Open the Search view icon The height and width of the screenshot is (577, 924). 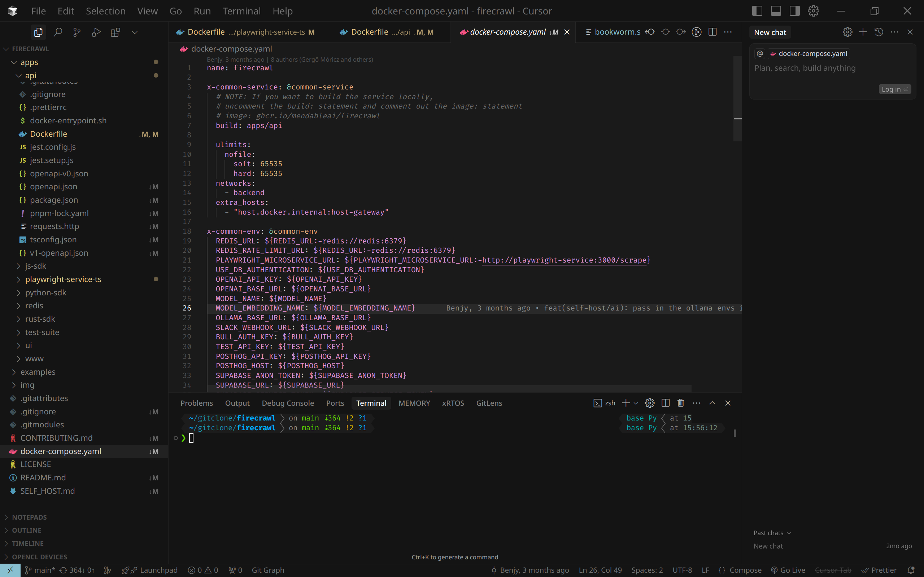point(58,32)
